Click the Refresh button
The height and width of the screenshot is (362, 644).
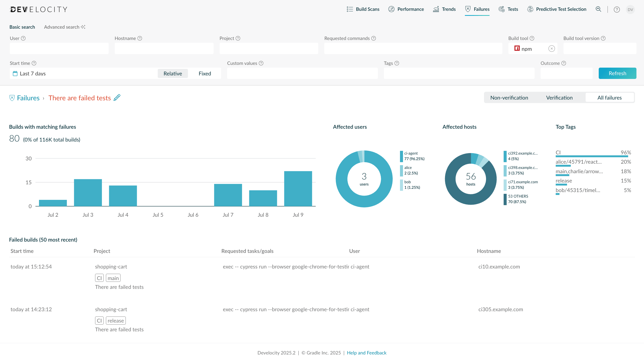[618, 73]
